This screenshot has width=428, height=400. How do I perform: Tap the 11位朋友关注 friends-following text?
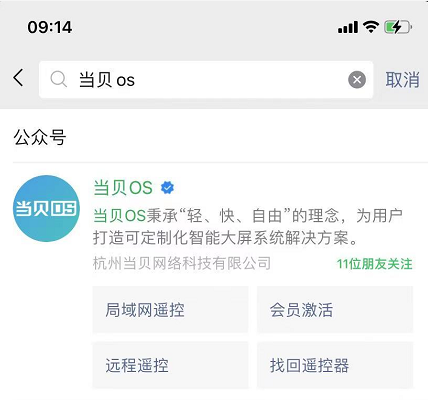(374, 264)
